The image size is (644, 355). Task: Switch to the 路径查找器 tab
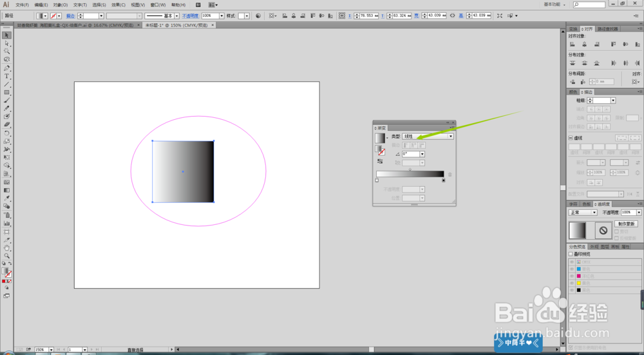pyautogui.click(x=607, y=29)
